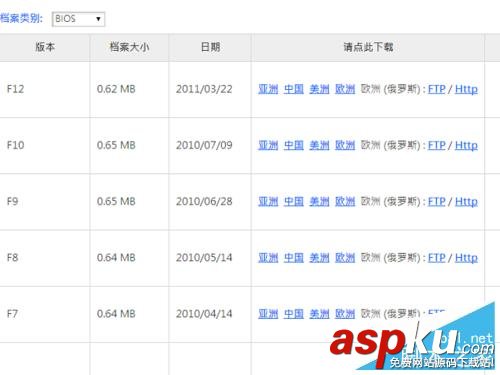Click the 美洲 link in F7 row
This screenshot has width=500, height=375.
pyautogui.click(x=319, y=314)
